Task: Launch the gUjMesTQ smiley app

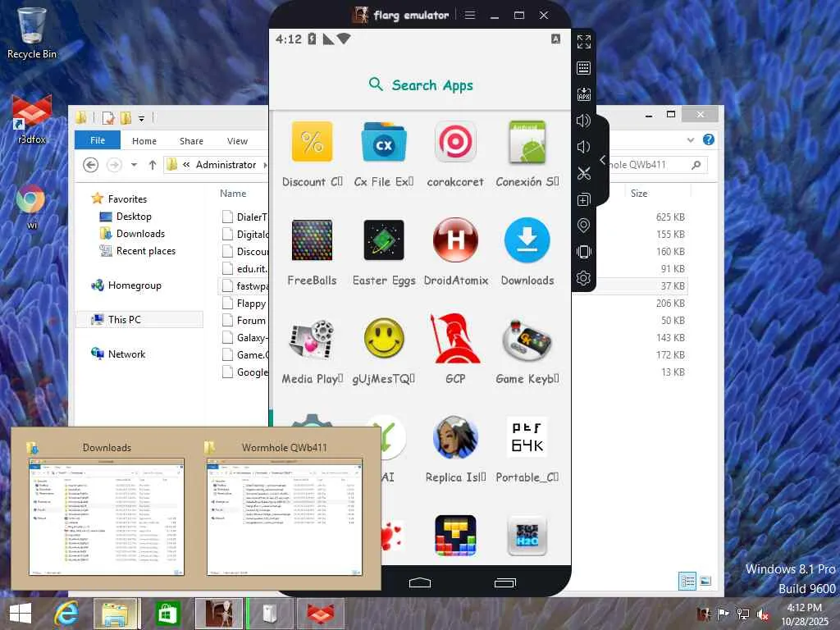Action: click(384, 350)
